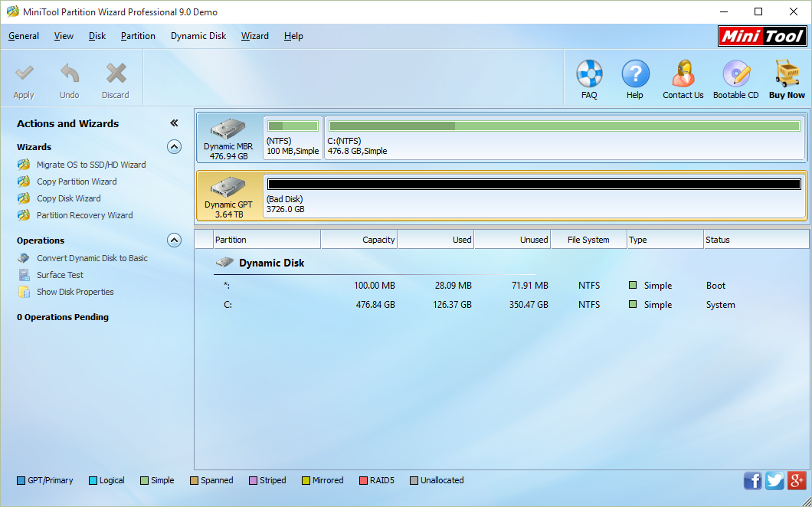Screen dimensions: 812x507
Task: Choose Convert Dynamic Disk to Basic
Action: click(x=92, y=258)
